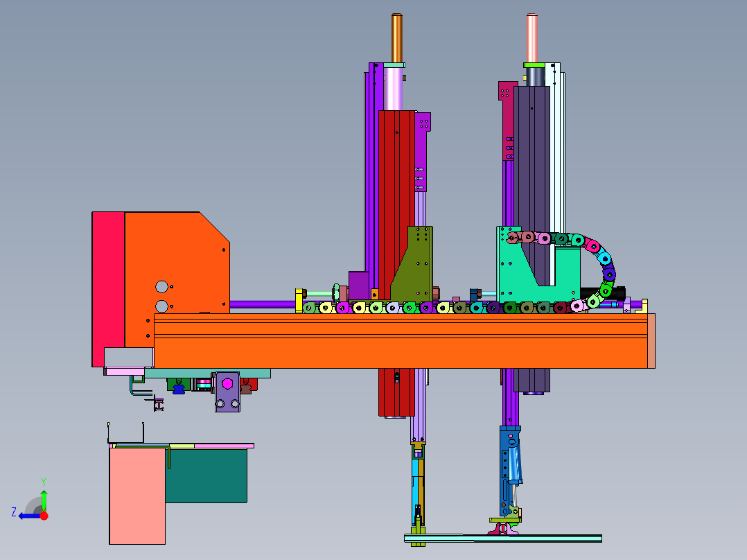
Task: Select the light orange beam end cap
Action: (x=651, y=341)
